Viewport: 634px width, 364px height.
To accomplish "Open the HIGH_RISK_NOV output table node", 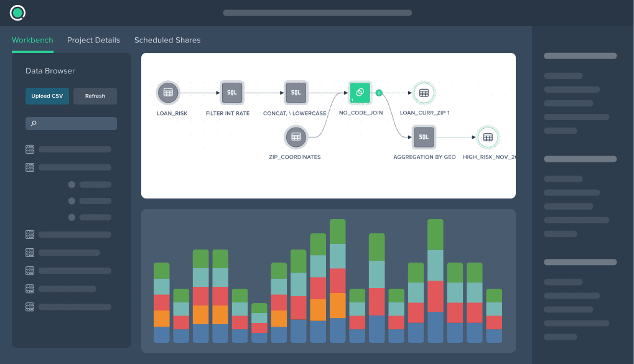I will click(x=487, y=137).
